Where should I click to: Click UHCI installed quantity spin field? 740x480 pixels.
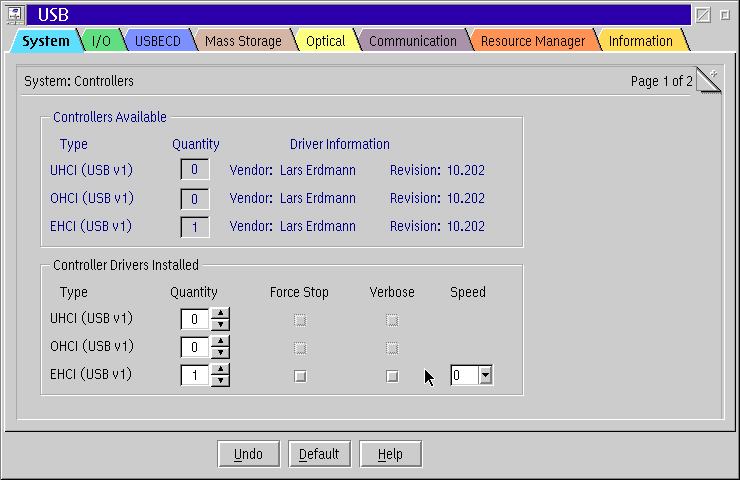tap(195, 319)
